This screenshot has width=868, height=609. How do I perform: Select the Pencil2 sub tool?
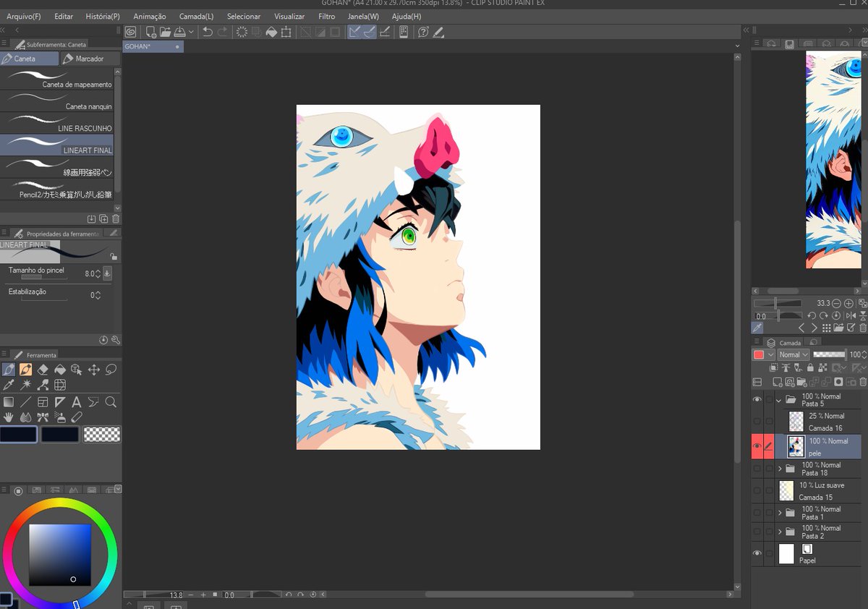coord(56,189)
